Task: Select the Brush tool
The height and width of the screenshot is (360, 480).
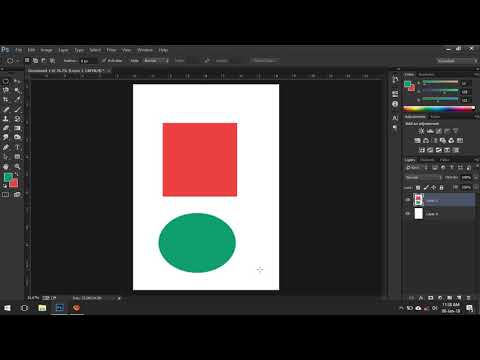Action: [17, 109]
